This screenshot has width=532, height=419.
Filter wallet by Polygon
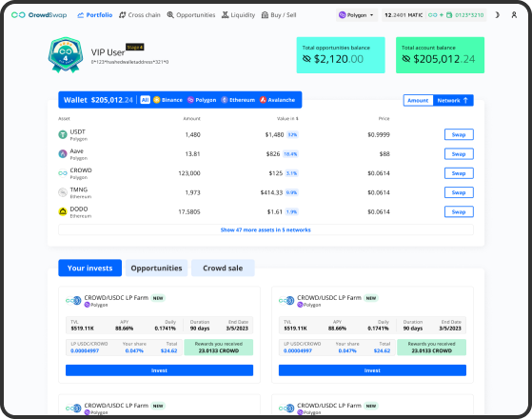point(202,100)
